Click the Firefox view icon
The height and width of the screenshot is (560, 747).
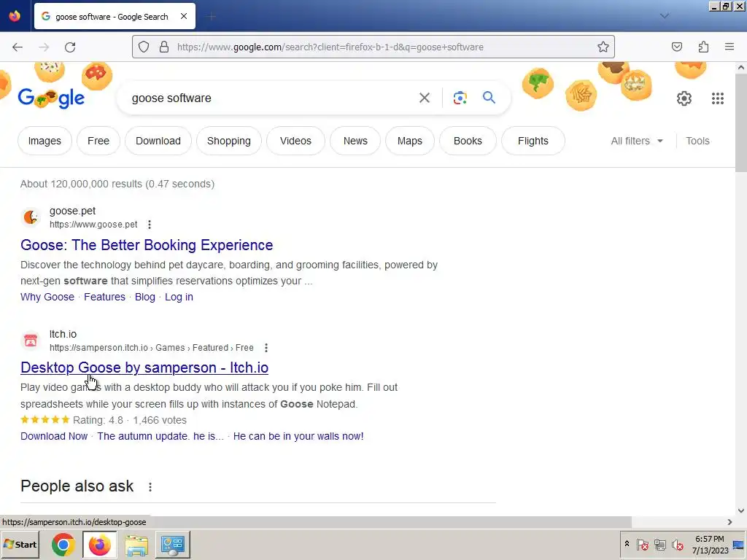15,16
